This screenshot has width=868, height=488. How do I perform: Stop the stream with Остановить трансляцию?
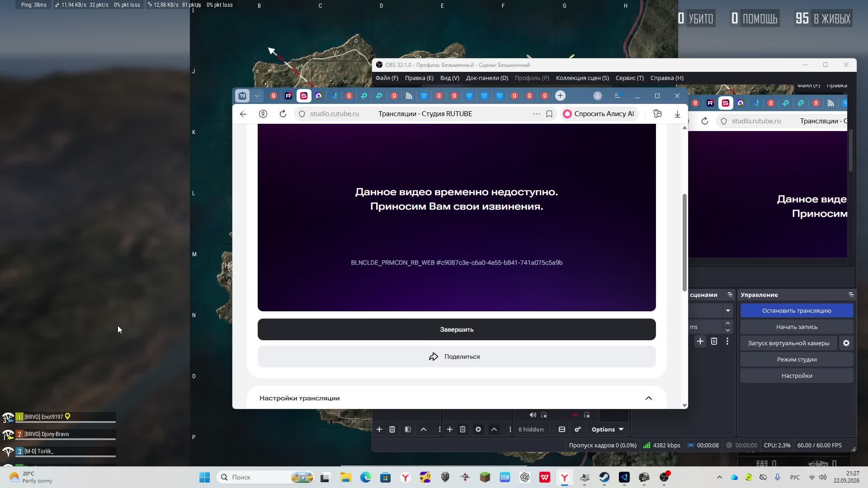click(797, 310)
